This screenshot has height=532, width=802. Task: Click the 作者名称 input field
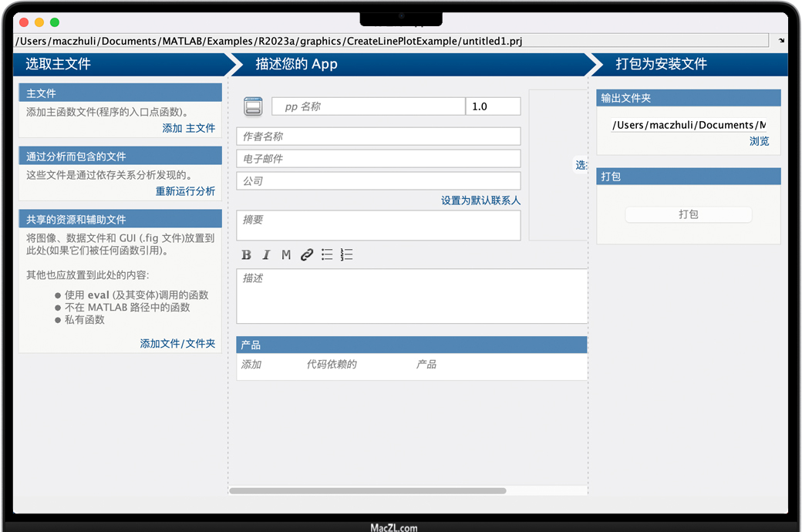[378, 136]
